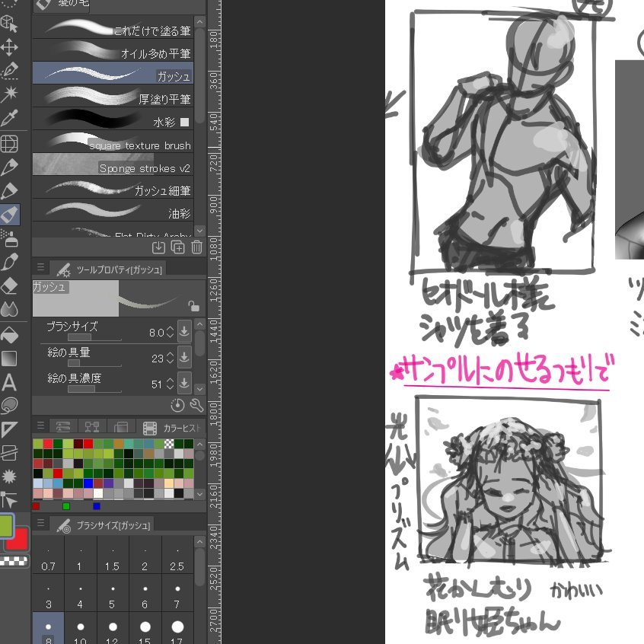
Task: Click color history scroll up arrow
Action: tap(200, 445)
